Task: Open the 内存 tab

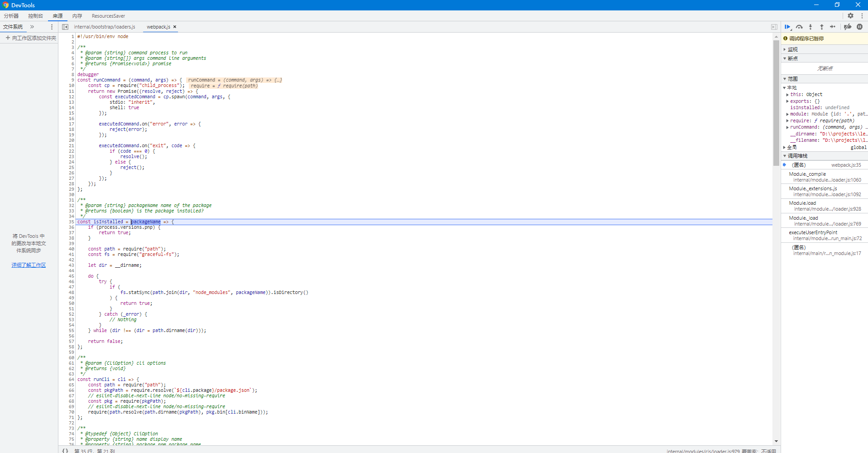Action: (77, 16)
